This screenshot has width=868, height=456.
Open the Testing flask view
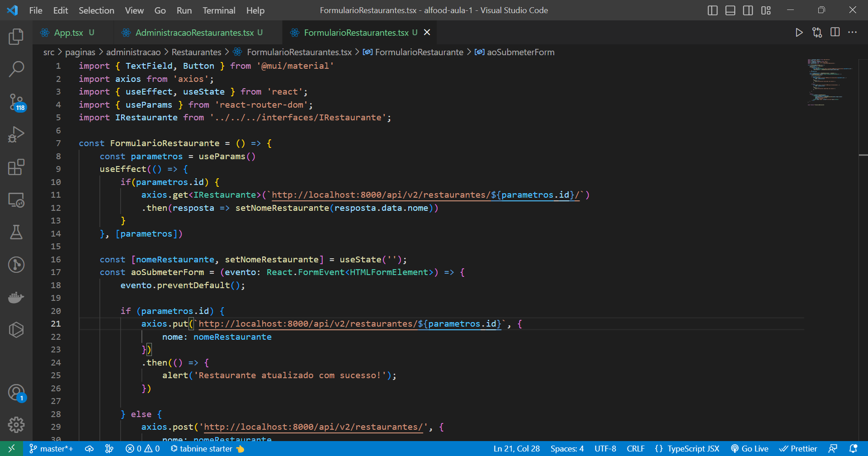click(x=16, y=232)
